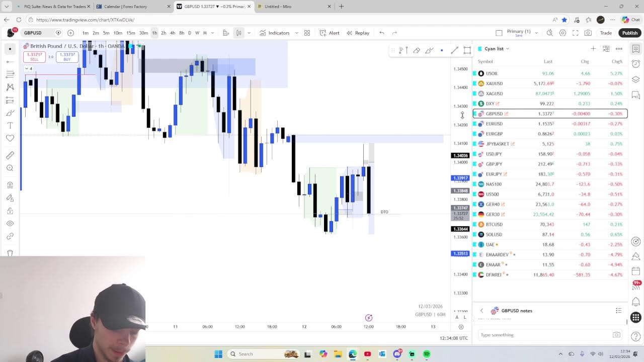Open the forecasting and measurement tools
Screen dimensions: 644x362
pyautogui.click(x=10, y=100)
